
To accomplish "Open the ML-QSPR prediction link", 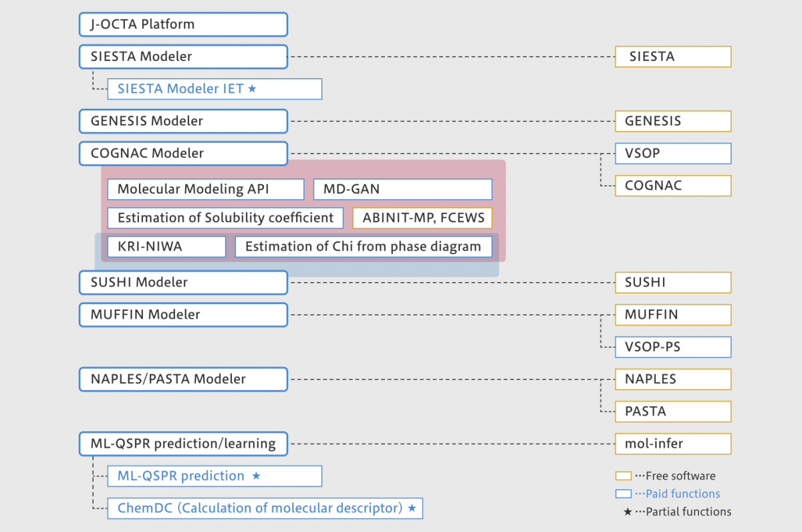I will (181, 476).
